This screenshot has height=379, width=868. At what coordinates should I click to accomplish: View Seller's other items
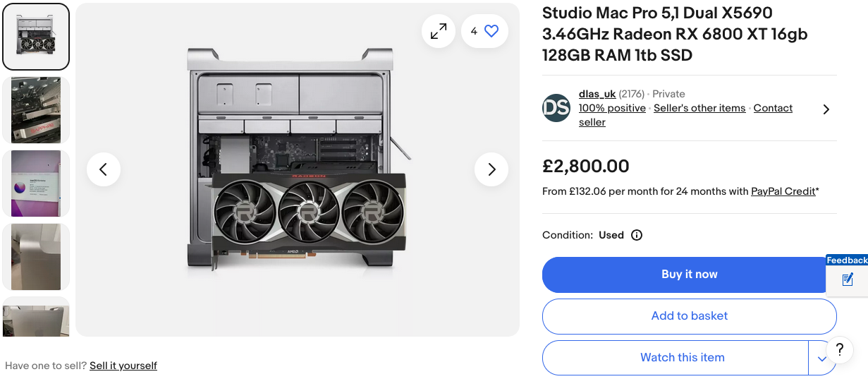point(699,108)
